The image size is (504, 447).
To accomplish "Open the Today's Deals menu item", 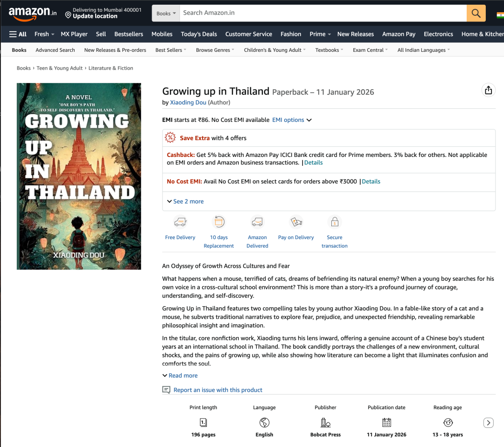I will (199, 34).
